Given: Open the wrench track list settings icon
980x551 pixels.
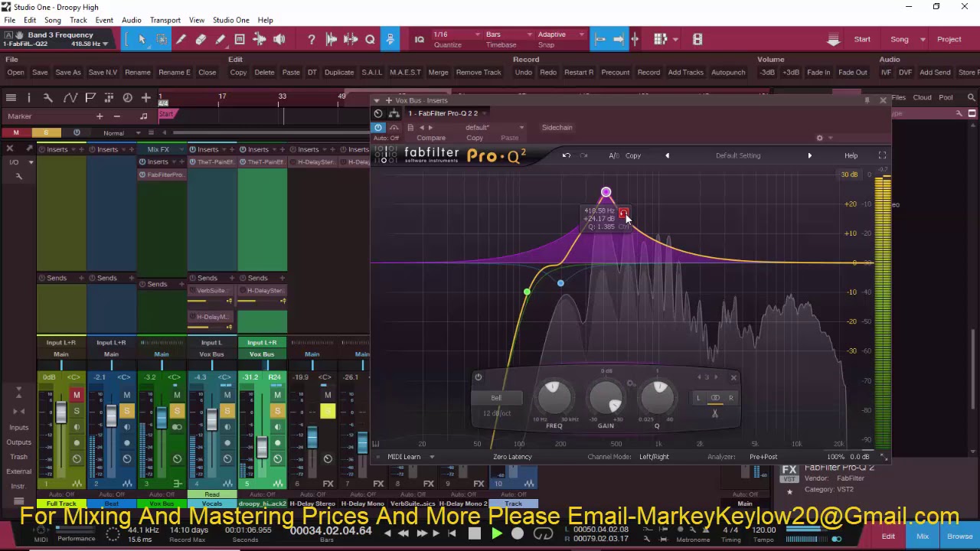Looking at the screenshot, I should (47, 97).
